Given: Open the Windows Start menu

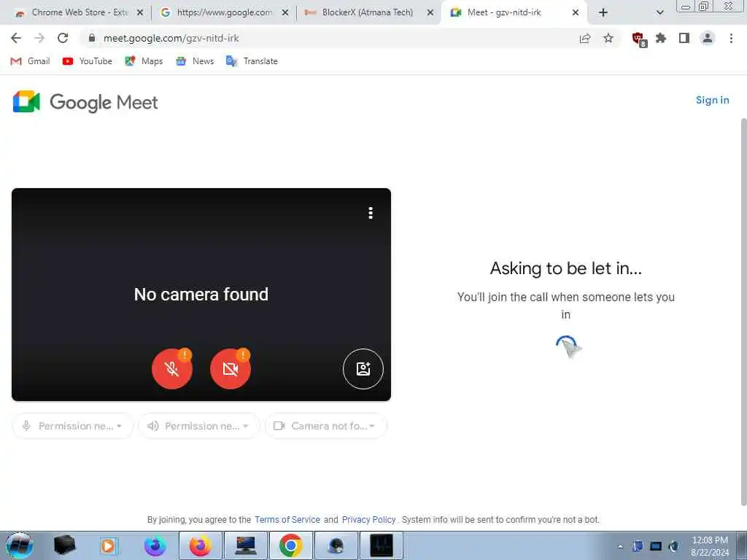Looking at the screenshot, I should 19,545.
